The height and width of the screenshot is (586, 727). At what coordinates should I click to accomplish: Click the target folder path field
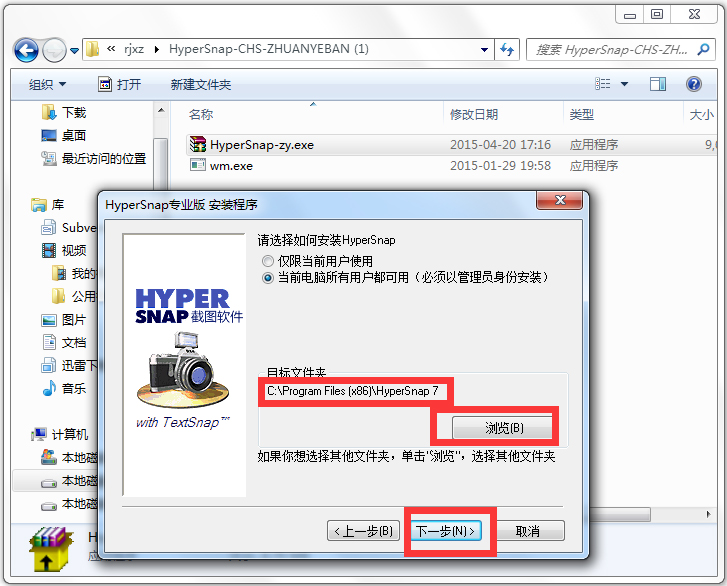coord(356,391)
